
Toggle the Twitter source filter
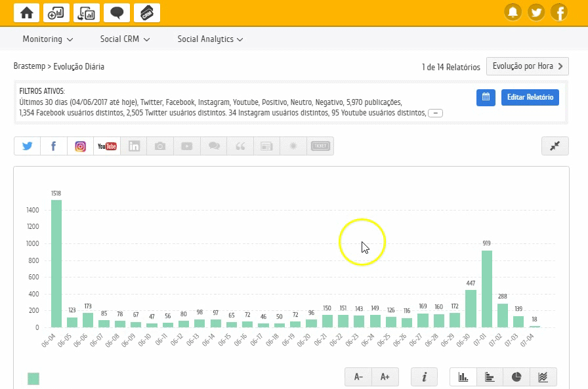pyautogui.click(x=27, y=146)
